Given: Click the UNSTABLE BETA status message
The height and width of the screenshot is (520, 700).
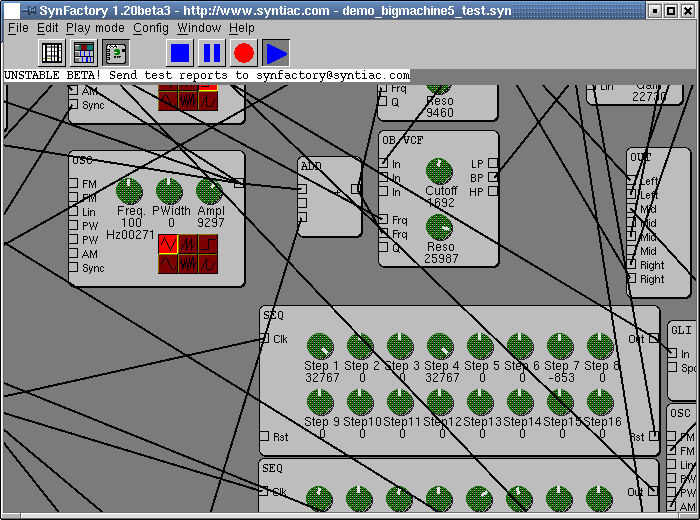Looking at the screenshot, I should 207,75.
